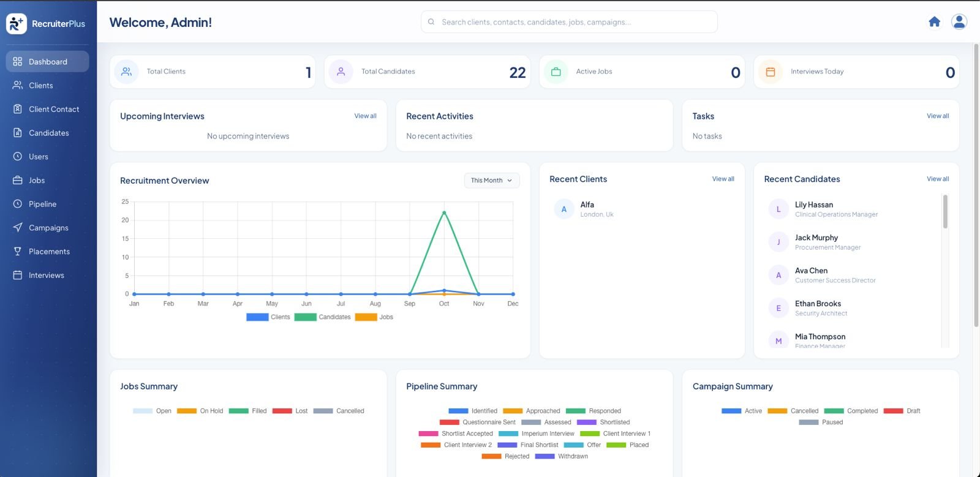Open the user profile avatar icon

tap(959, 22)
